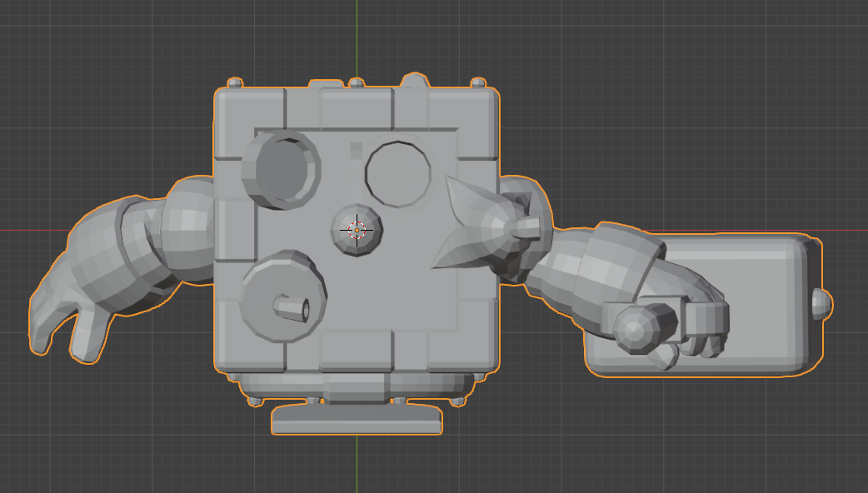
Task: Select the bottom-right stud under the cube
Action: (x=456, y=401)
